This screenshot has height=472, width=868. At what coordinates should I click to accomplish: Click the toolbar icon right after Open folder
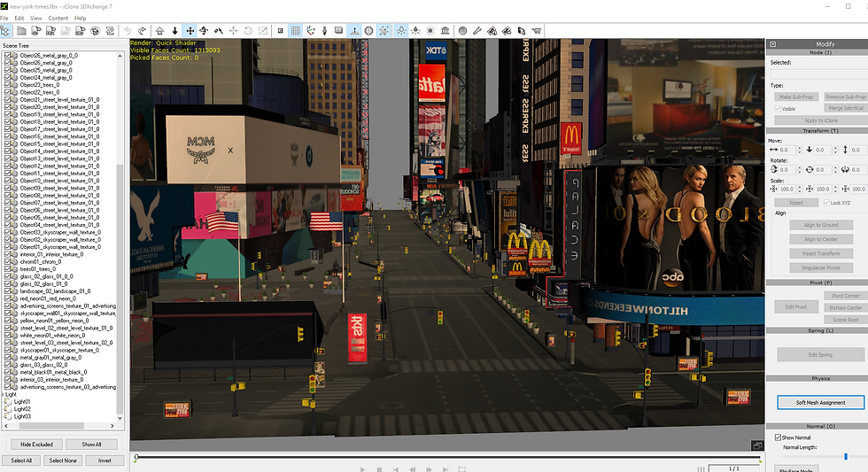[36, 31]
